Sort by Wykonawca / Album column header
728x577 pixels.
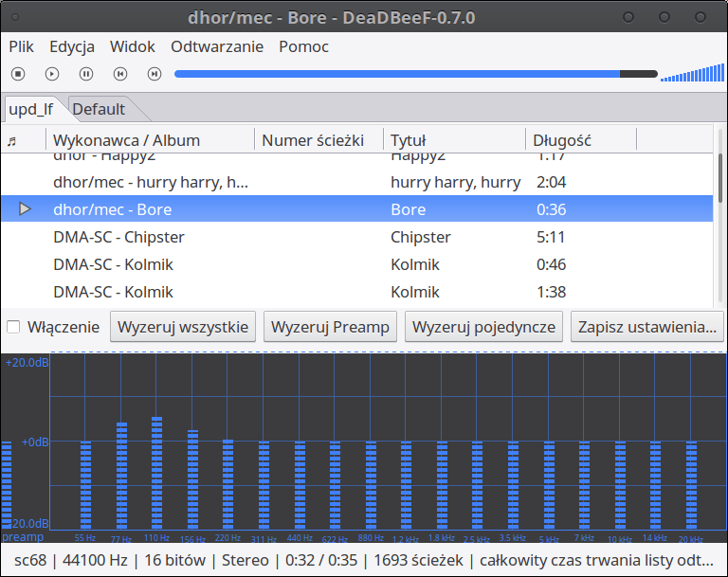[150, 140]
